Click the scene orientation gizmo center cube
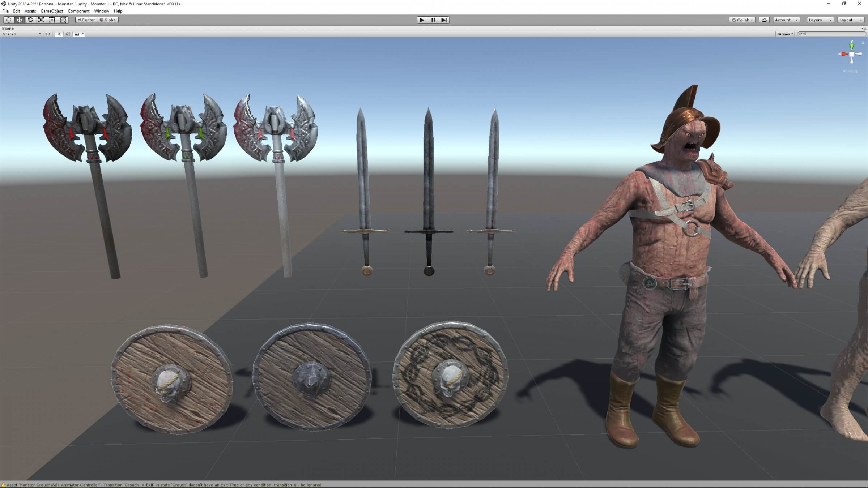The image size is (868, 488). coord(852,54)
